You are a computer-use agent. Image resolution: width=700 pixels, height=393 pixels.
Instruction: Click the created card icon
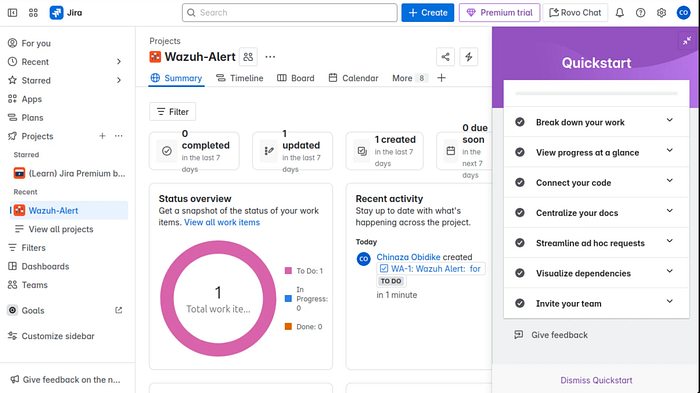coord(362,151)
